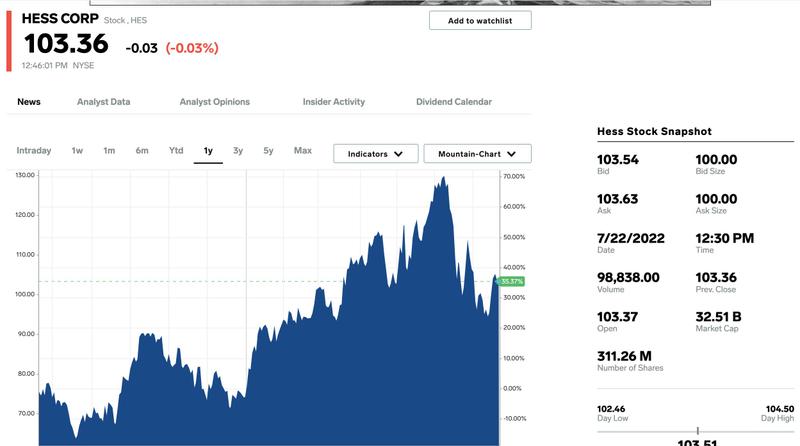Switch to the Analyst Data tab
This screenshot has height=446, width=800.
click(x=104, y=102)
